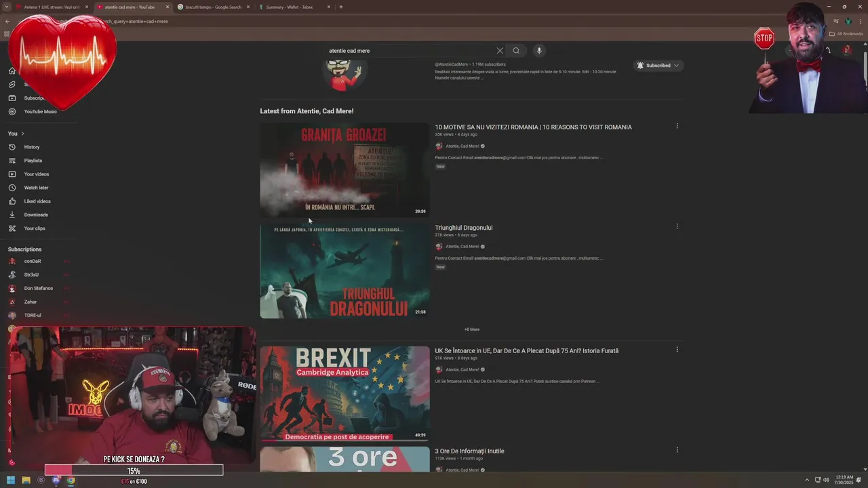Open the Str3sU subscription channel
The height and width of the screenshot is (488, 868).
tap(31, 274)
